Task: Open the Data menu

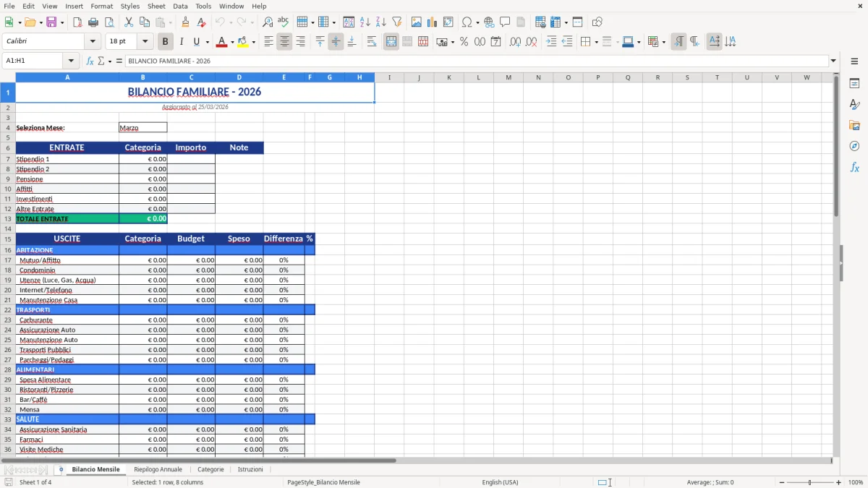Action: (x=180, y=6)
